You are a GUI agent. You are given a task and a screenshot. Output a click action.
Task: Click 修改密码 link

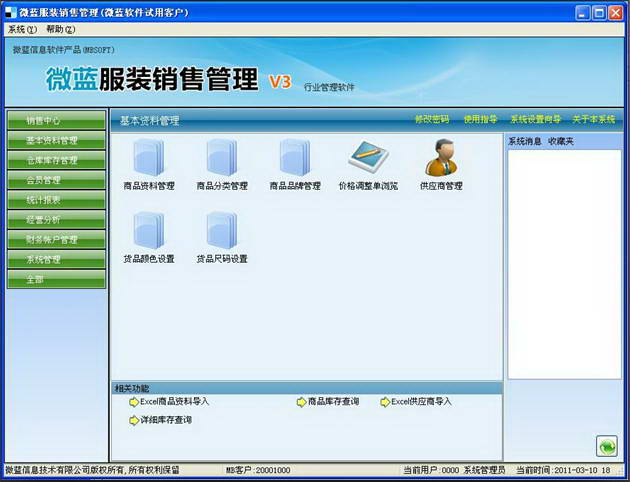432,119
